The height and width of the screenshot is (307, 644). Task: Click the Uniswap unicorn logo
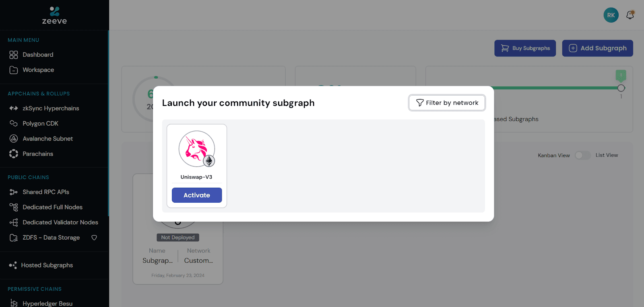pos(196,148)
